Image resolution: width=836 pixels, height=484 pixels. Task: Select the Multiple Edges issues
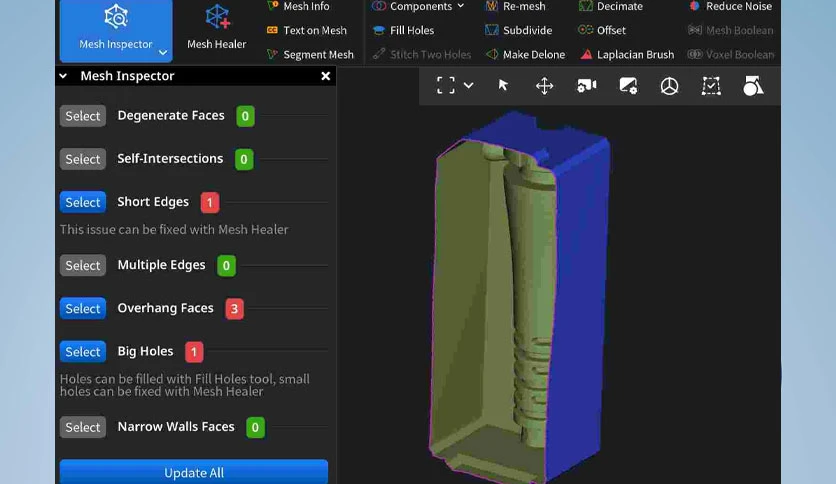(83, 265)
